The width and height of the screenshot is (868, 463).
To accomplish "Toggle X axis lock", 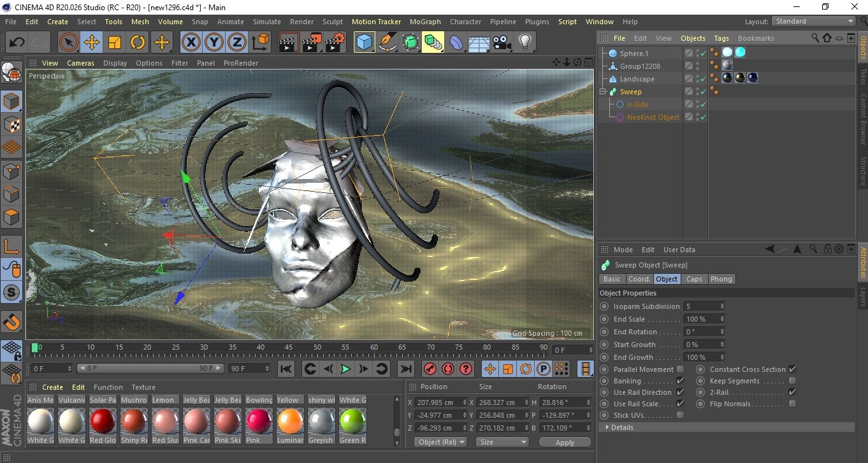I will coord(191,43).
